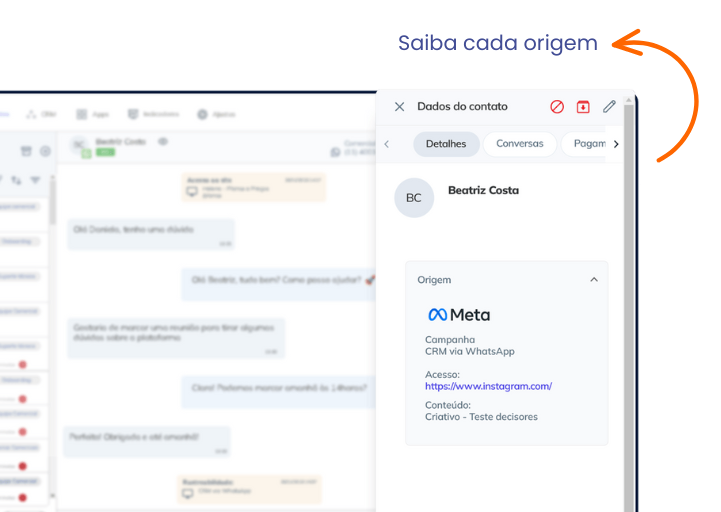Open the partially visible Pagam tab
Screen dimensions: 721x512
coord(584,144)
